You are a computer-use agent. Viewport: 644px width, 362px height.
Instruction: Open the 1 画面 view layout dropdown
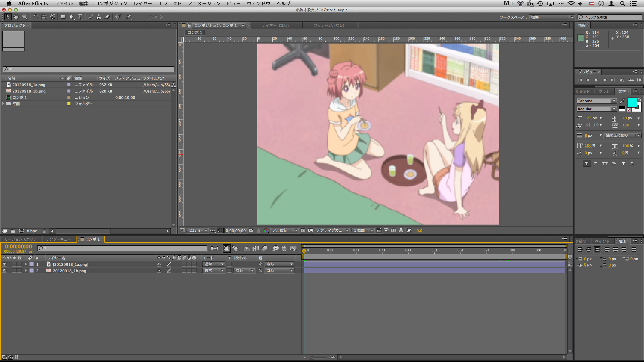click(x=363, y=231)
